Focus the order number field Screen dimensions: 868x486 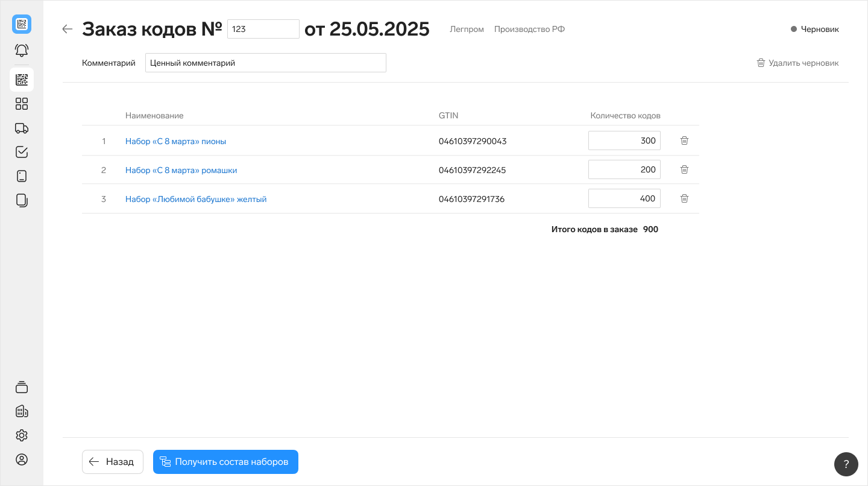[263, 29]
